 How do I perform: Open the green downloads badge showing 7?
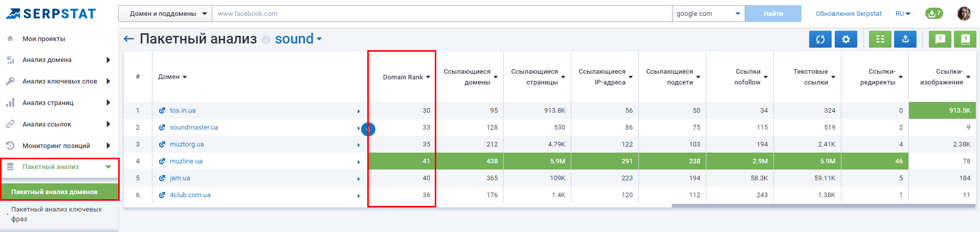pyautogui.click(x=934, y=13)
